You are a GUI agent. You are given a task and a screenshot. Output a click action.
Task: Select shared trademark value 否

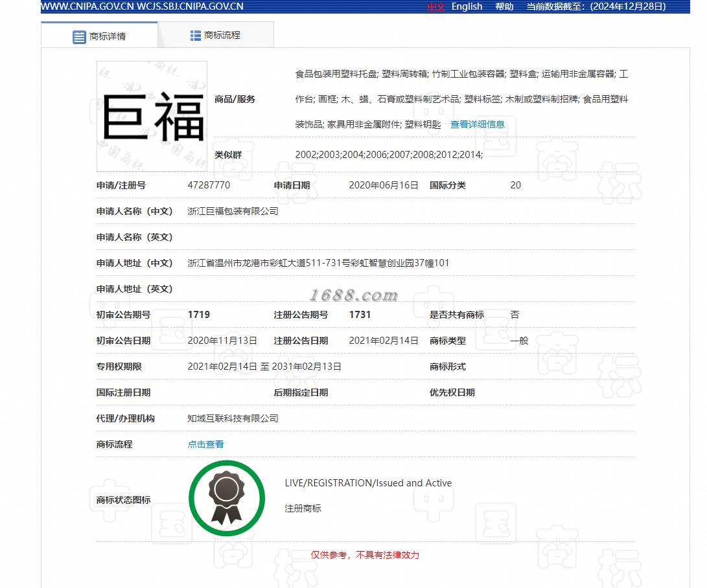point(515,315)
